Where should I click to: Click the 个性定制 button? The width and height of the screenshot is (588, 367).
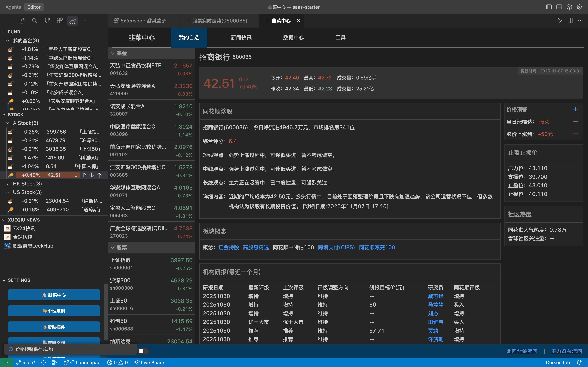pyautogui.click(x=54, y=311)
